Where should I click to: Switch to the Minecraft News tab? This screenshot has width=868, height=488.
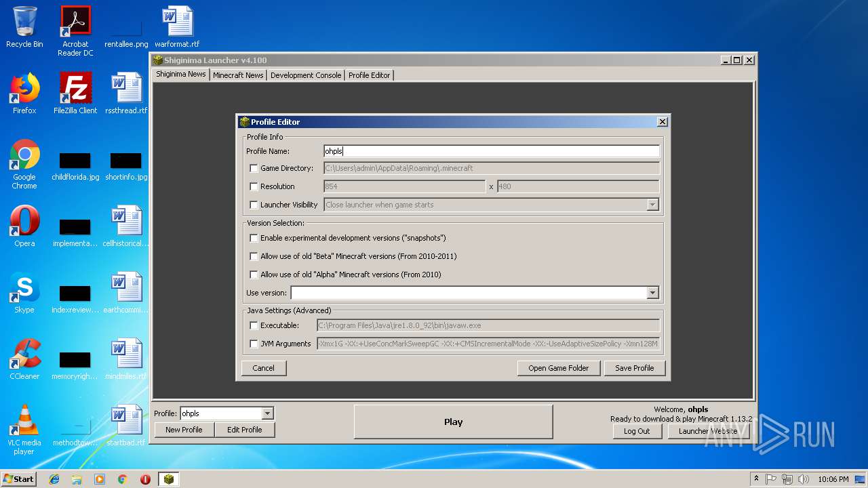pos(238,75)
